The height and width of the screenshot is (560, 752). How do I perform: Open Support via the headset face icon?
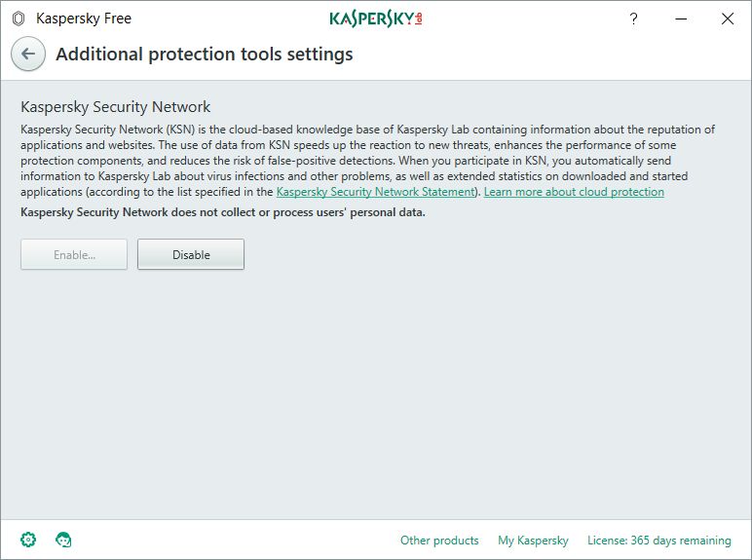click(64, 540)
